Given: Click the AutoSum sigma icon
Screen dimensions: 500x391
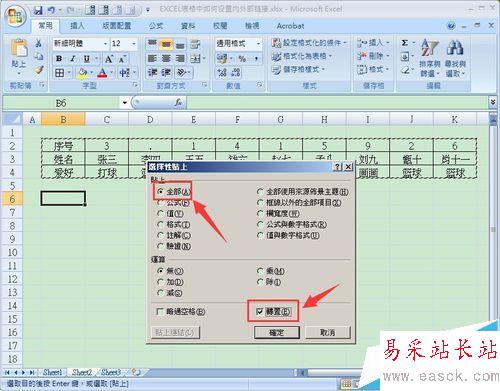Looking at the screenshot, I should 404,43.
